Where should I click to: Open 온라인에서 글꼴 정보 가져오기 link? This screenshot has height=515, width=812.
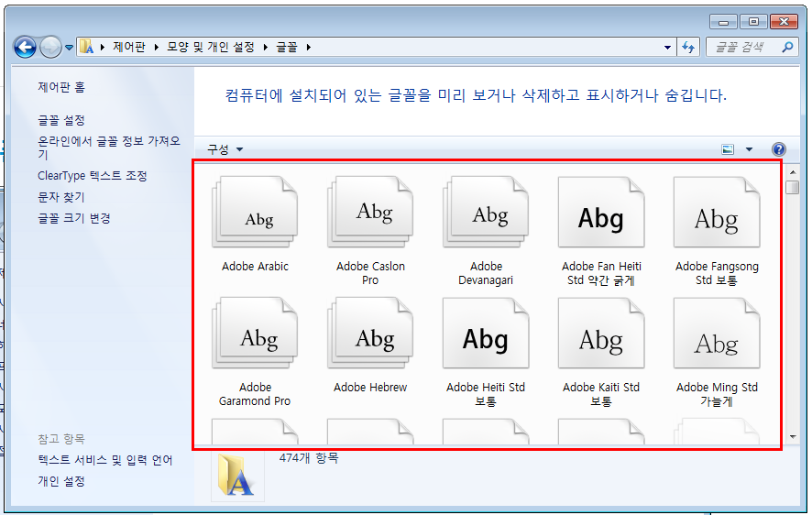tap(109, 148)
